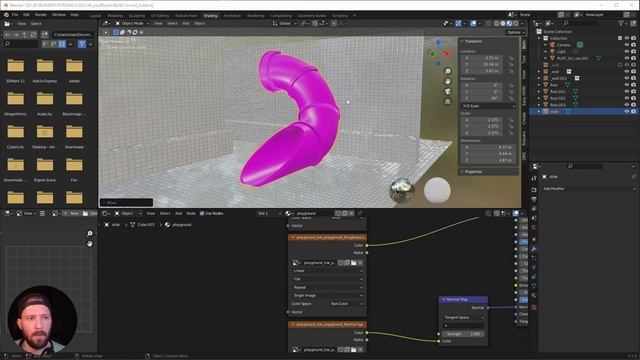Click pan hand icon in UV/image editor

point(89,244)
